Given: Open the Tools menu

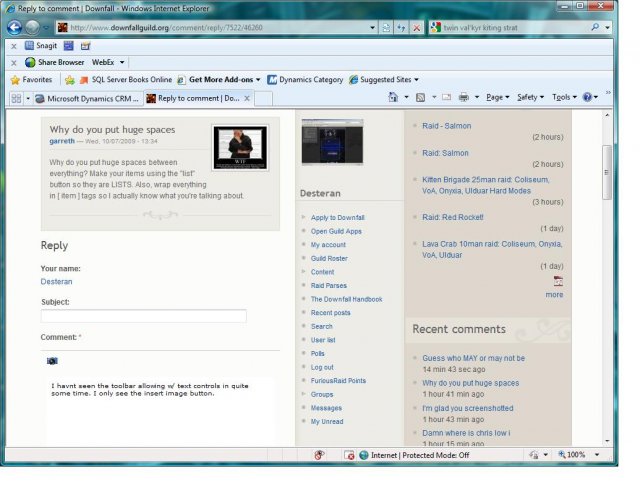Looking at the screenshot, I should (564, 97).
